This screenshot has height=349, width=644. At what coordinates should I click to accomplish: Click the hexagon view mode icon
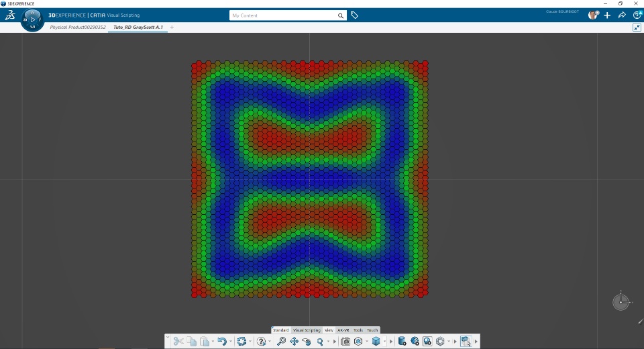(x=358, y=341)
